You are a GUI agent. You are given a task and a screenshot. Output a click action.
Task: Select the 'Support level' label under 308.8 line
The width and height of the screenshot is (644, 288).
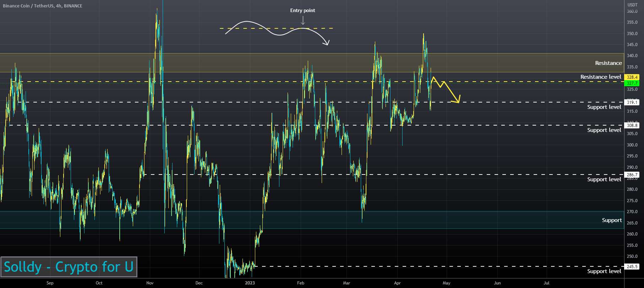pos(604,130)
